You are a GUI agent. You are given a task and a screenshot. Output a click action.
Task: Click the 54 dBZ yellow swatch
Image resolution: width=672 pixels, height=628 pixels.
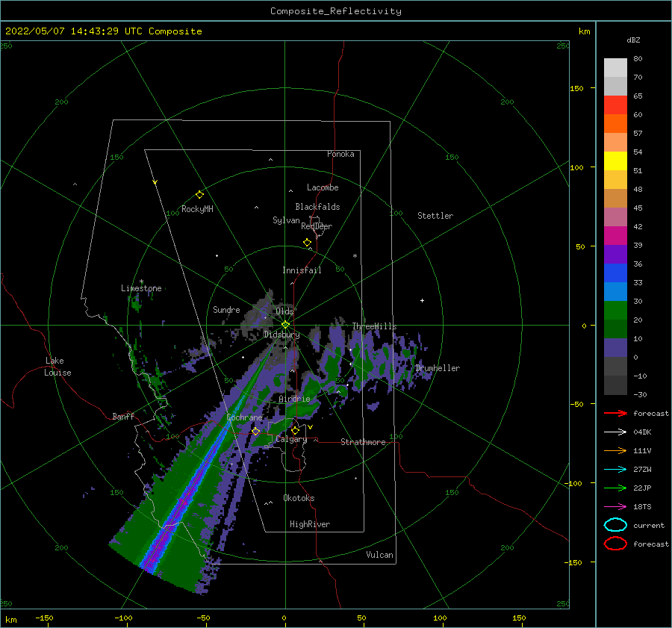pyautogui.click(x=615, y=161)
